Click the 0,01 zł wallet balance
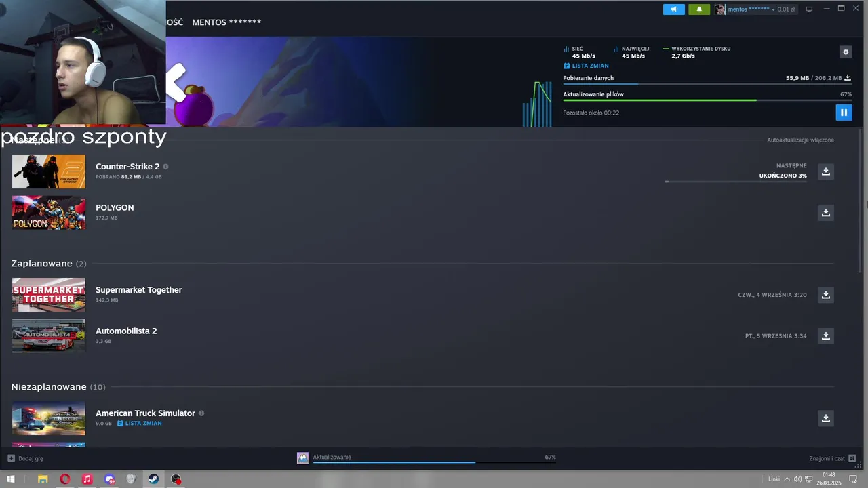Viewport: 868px width, 488px height. point(786,9)
